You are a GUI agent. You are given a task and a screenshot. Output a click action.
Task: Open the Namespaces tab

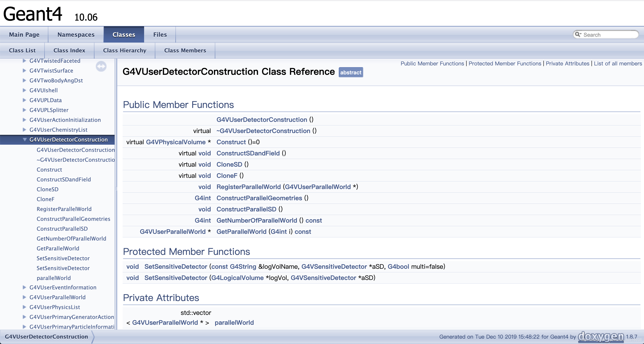(x=76, y=35)
